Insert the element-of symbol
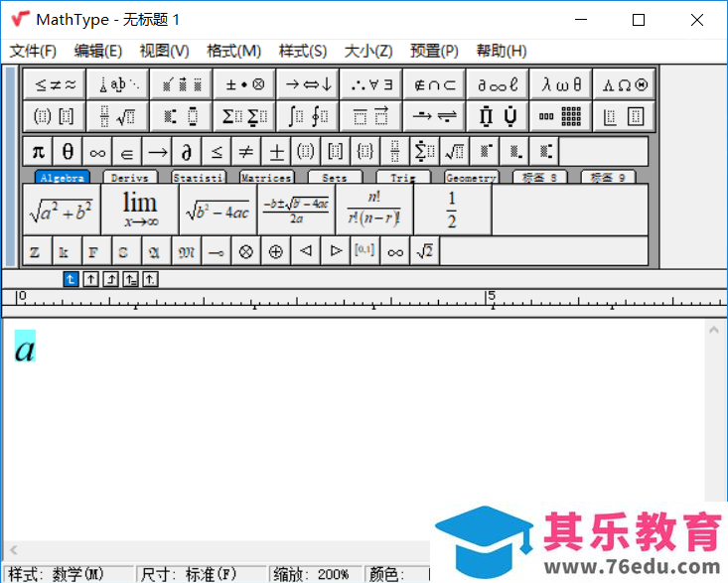Viewport: 728px width, 583px height. point(127,151)
